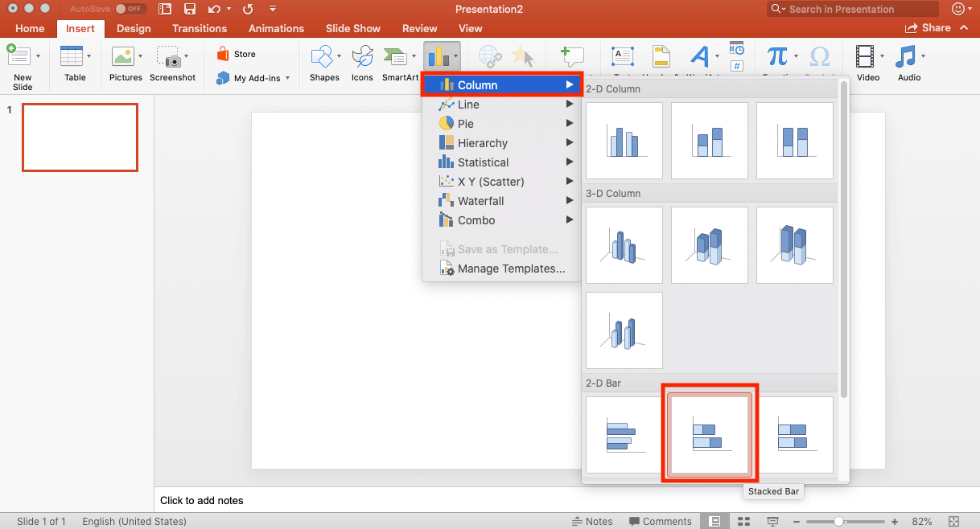
Task: Switch to Slide Sorter grid view
Action: pos(743,521)
